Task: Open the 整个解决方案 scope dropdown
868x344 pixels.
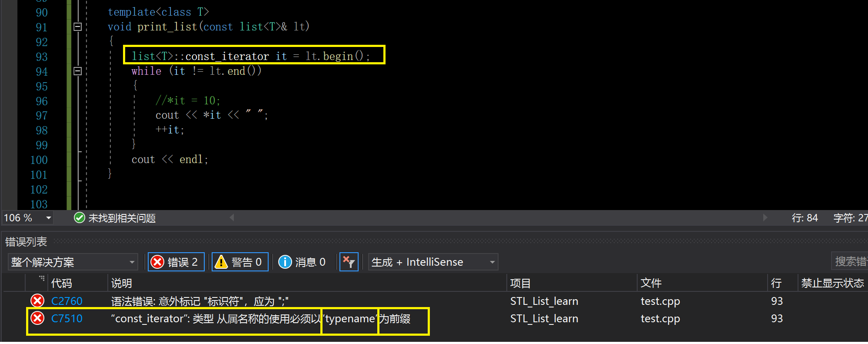Action: (x=73, y=262)
